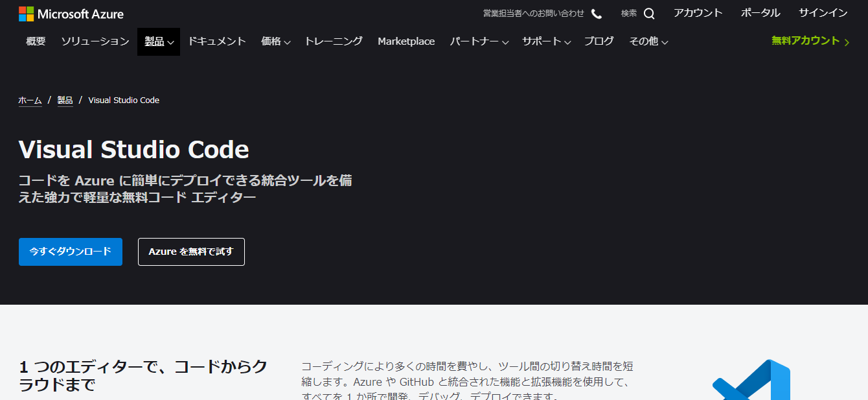868x400 pixels.
Task: Open the 無料アカウント link
Action: tap(810, 41)
